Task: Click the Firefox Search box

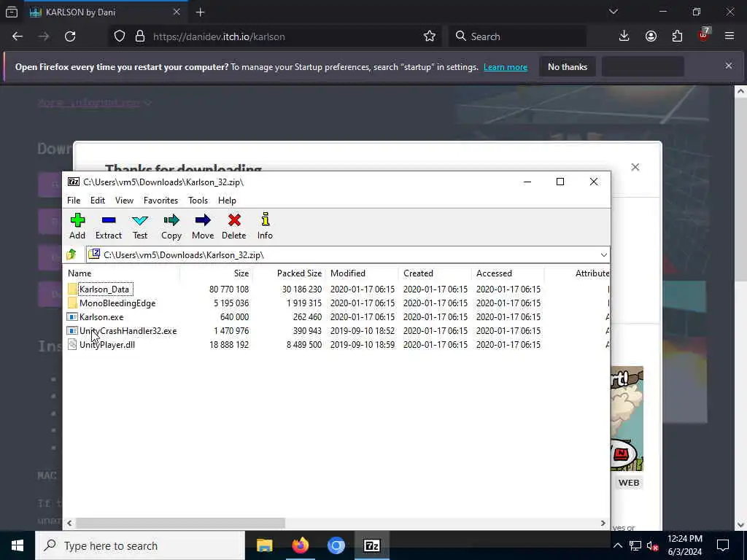Action: (517, 36)
